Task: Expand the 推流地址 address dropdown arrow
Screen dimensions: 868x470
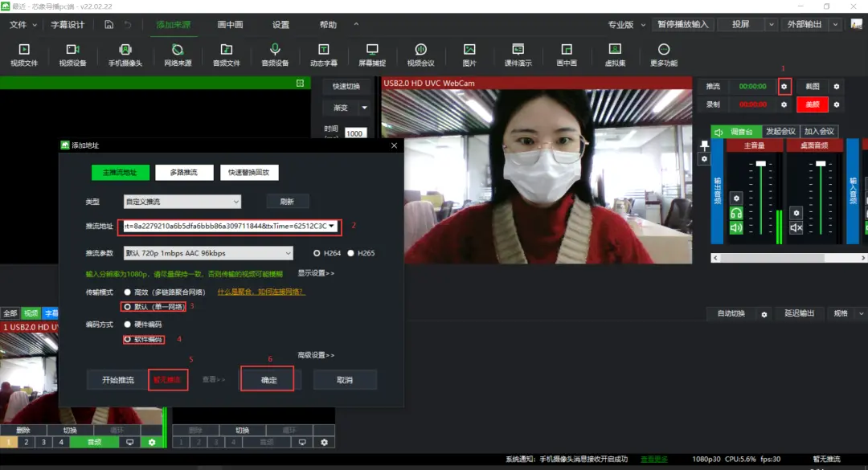Action: pos(332,227)
